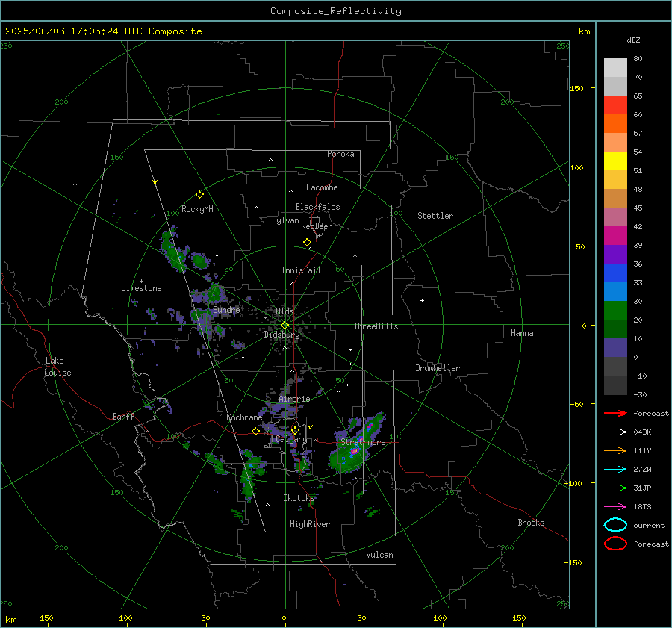Click the Lake Louise label
The image size is (672, 628).
[x=57, y=367]
